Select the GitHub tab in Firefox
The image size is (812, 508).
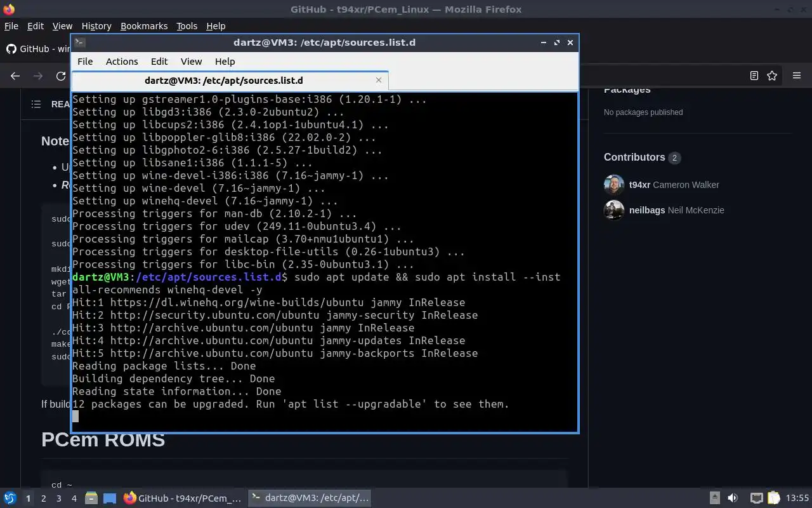[x=37, y=49]
